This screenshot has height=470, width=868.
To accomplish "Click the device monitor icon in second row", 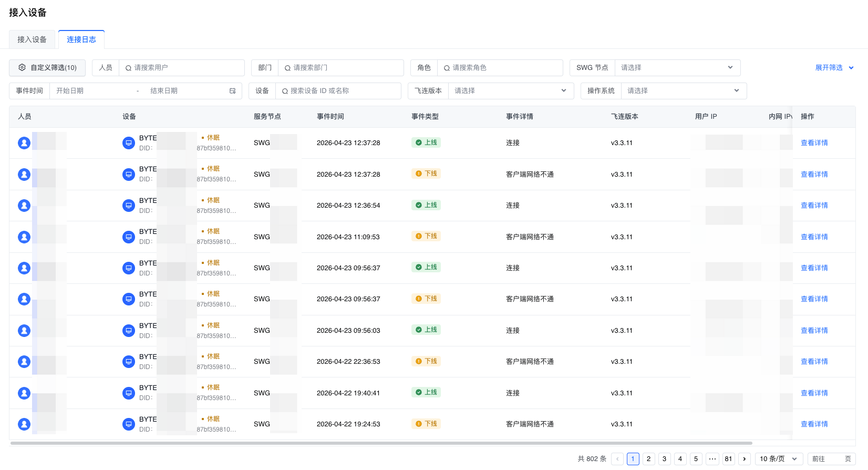I will [129, 175].
